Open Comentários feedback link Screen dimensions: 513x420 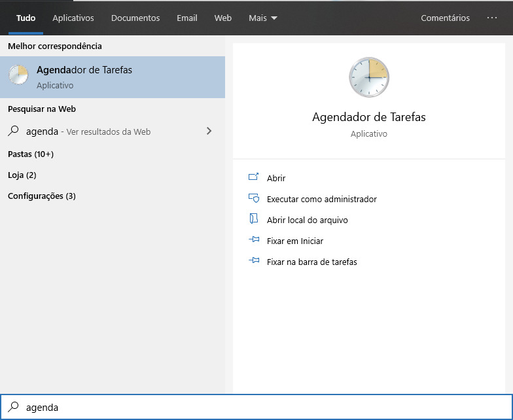(445, 18)
